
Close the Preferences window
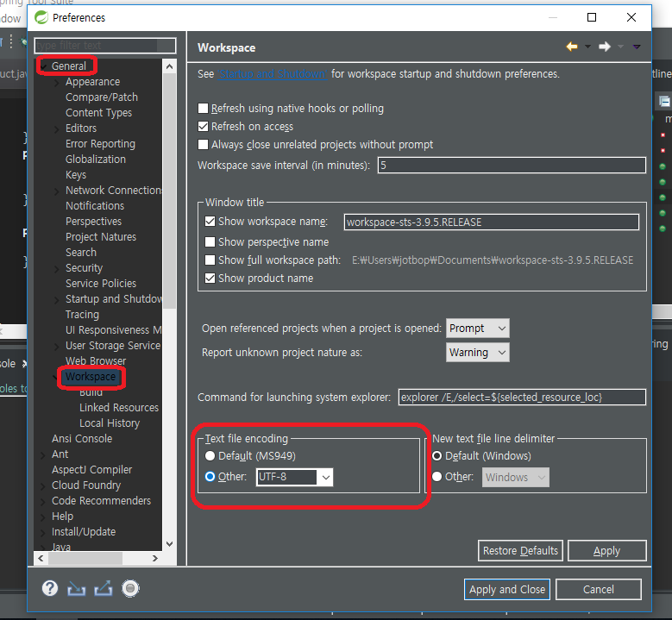[x=631, y=17]
